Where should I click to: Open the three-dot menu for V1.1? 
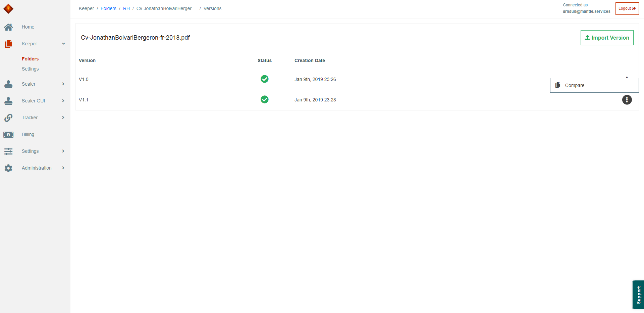point(627,100)
